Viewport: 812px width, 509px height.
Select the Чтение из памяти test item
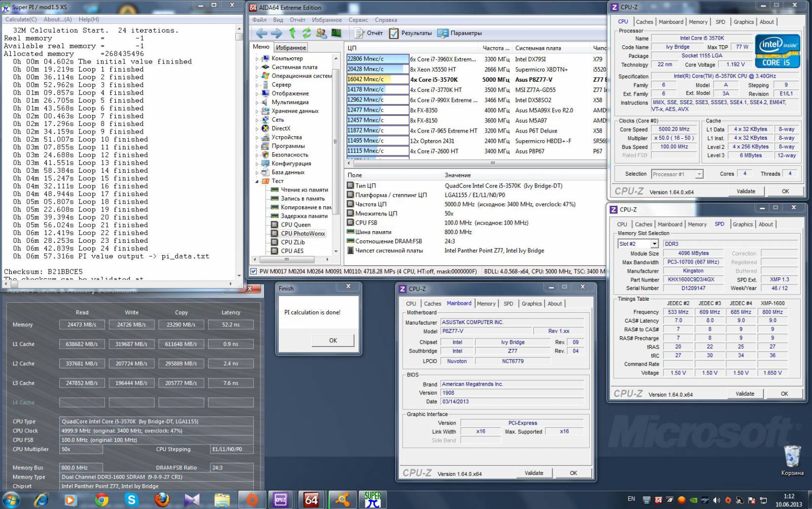(304, 189)
